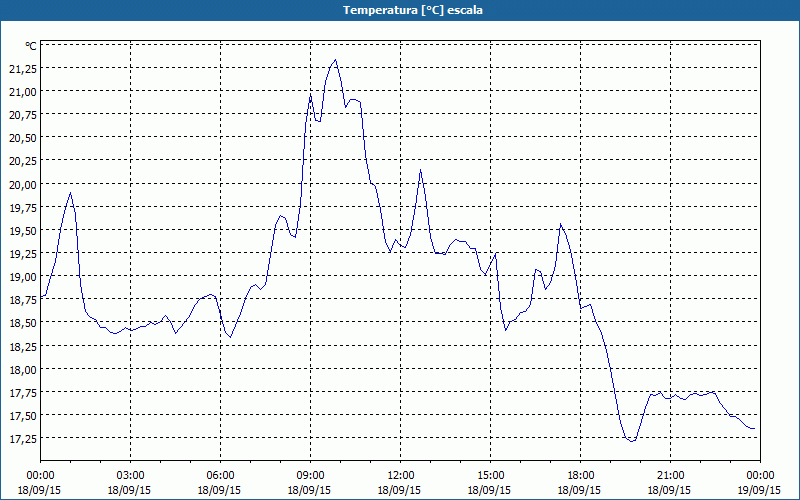Screen dimensions: 800x500
Task: Click the 15:00 time axis label
Action: coord(490,476)
